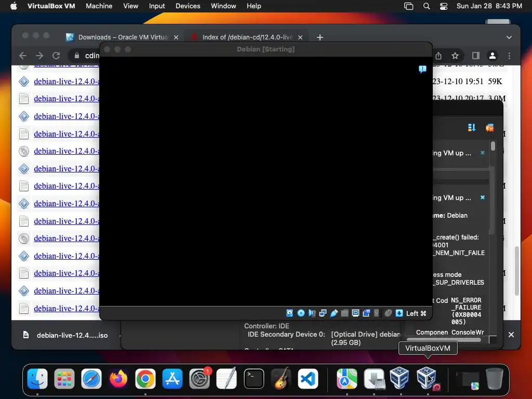Click the shared folders icon in VM status bar
This screenshot has width=532, height=399.
(x=345, y=313)
